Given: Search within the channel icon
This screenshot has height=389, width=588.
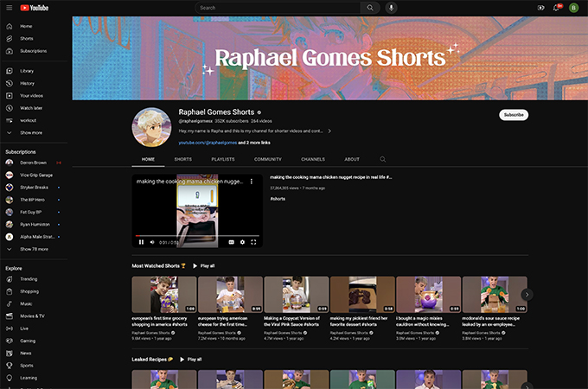Looking at the screenshot, I should [382, 159].
